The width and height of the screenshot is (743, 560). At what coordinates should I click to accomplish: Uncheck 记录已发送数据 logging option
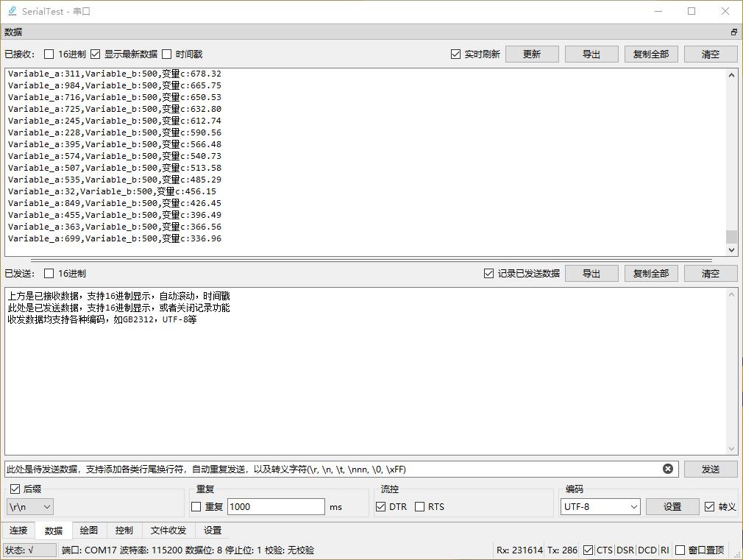coord(488,272)
